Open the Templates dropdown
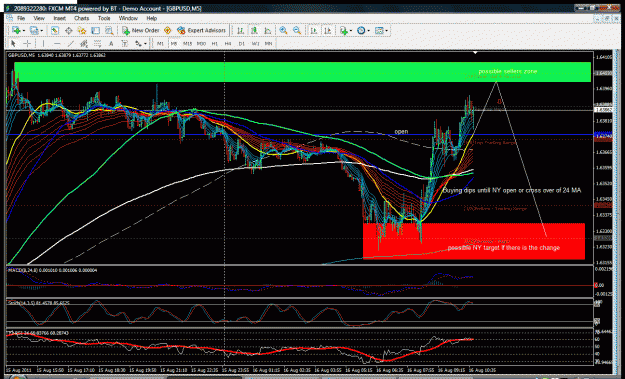The width and height of the screenshot is (625, 379). (x=386, y=31)
